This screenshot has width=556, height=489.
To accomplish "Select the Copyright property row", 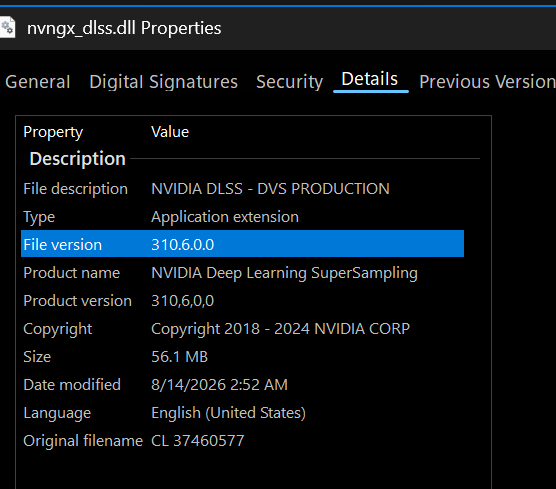I will pyautogui.click(x=243, y=329).
